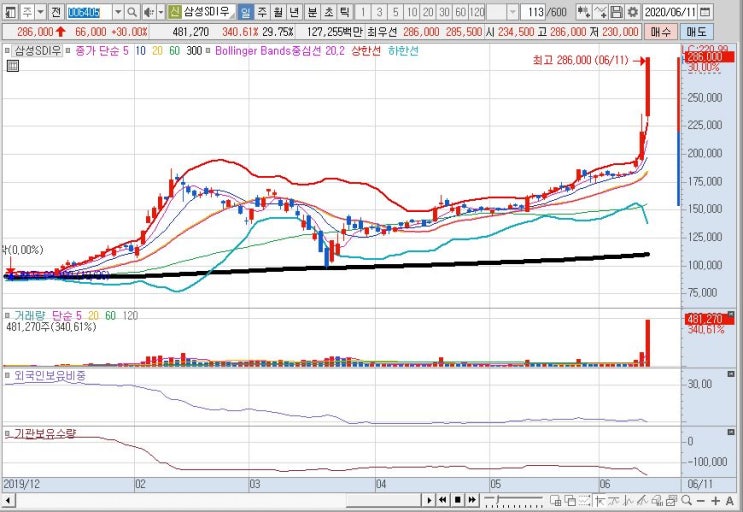743x512 pixels.
Task: Click the A text tool icon
Action: [x=730, y=500]
